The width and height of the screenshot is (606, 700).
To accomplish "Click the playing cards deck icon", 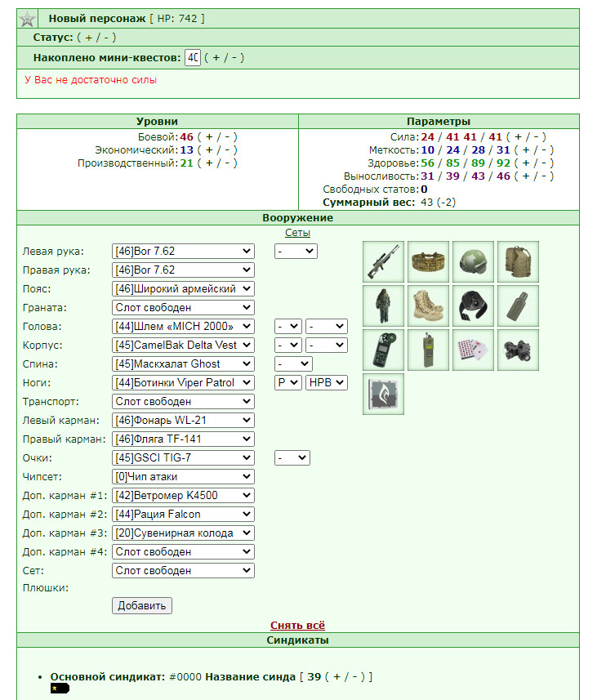I will (x=473, y=350).
